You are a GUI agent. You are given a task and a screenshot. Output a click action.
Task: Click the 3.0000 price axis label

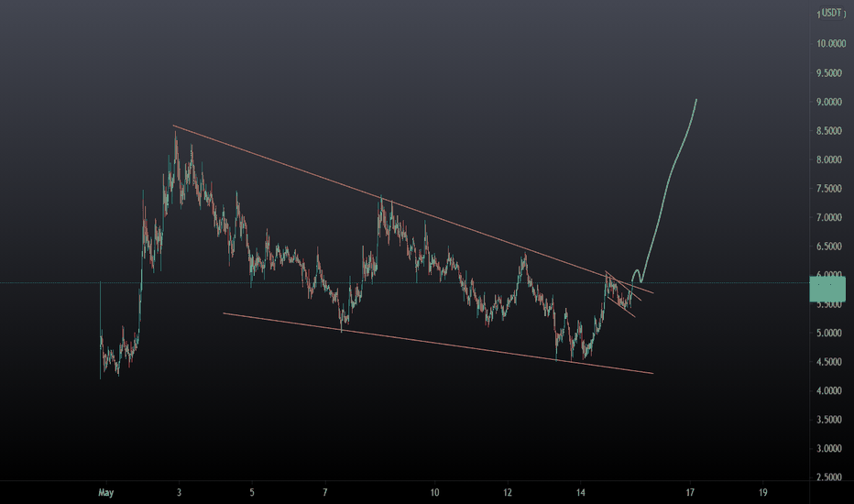point(828,448)
